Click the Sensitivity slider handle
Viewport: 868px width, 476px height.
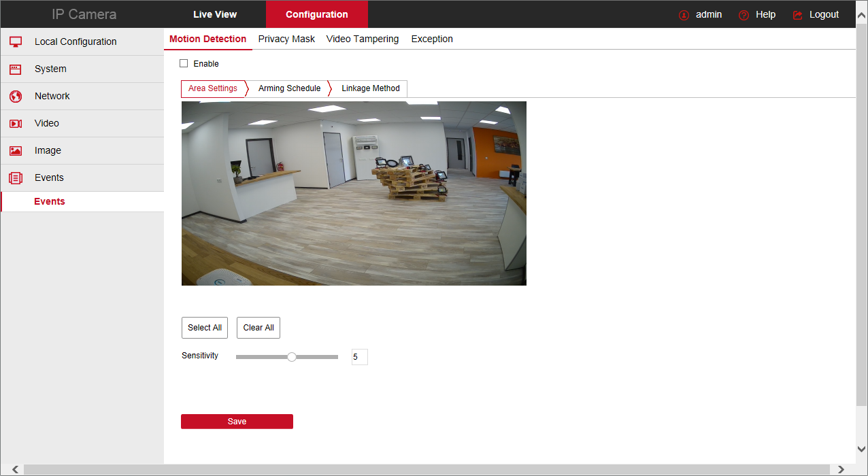point(292,356)
